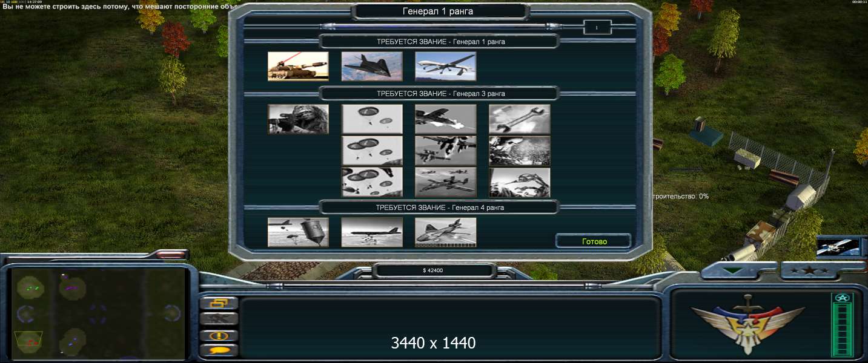Click the header ТРЕБУЕТСЯ ЗВАНИЕ - Генерал 3 ранга

point(440,94)
